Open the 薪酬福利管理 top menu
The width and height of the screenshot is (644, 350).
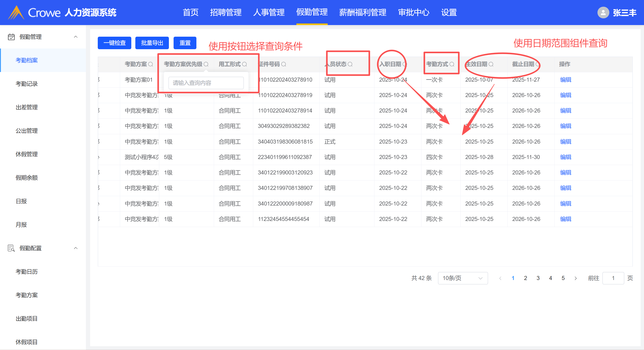[363, 13]
